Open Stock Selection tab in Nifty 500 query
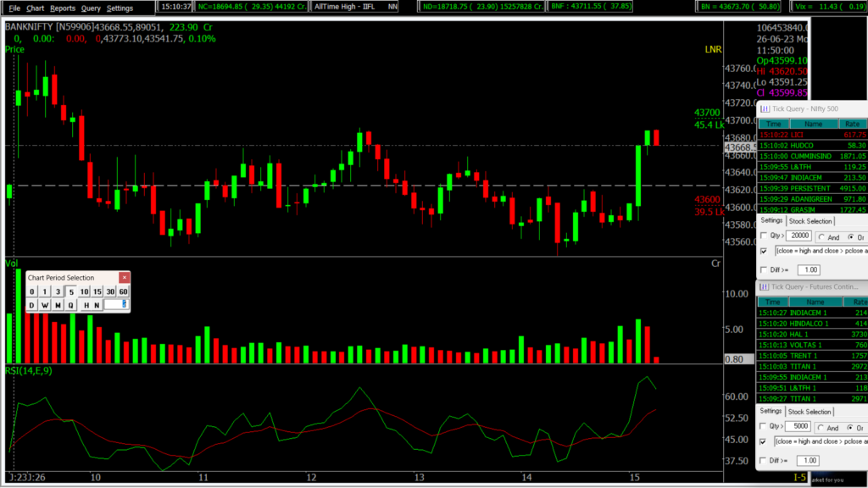868x488 pixels. [811, 221]
